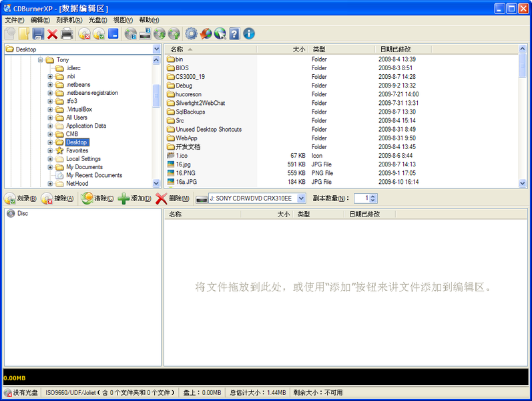
Task: Open the 光盘(I) menu
Action: (98, 20)
